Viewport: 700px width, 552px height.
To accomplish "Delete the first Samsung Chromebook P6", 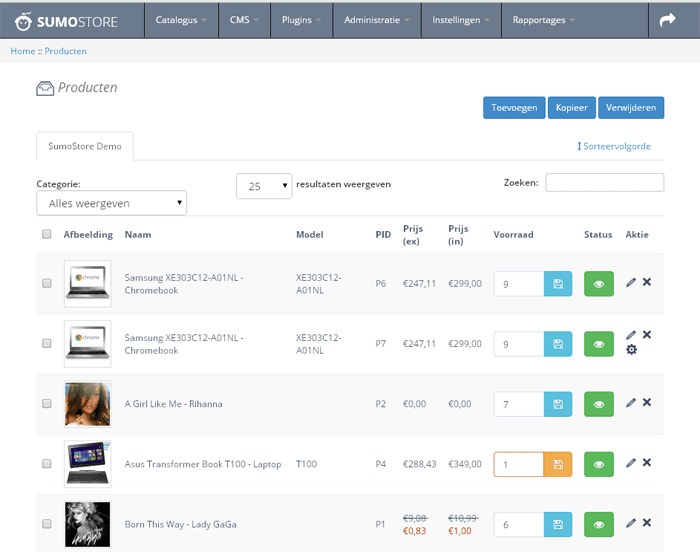I will 647,283.
